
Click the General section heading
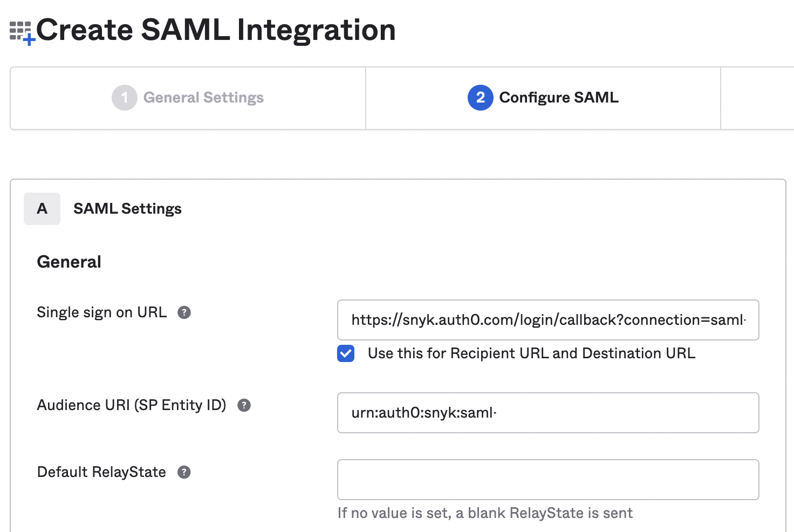click(x=69, y=262)
